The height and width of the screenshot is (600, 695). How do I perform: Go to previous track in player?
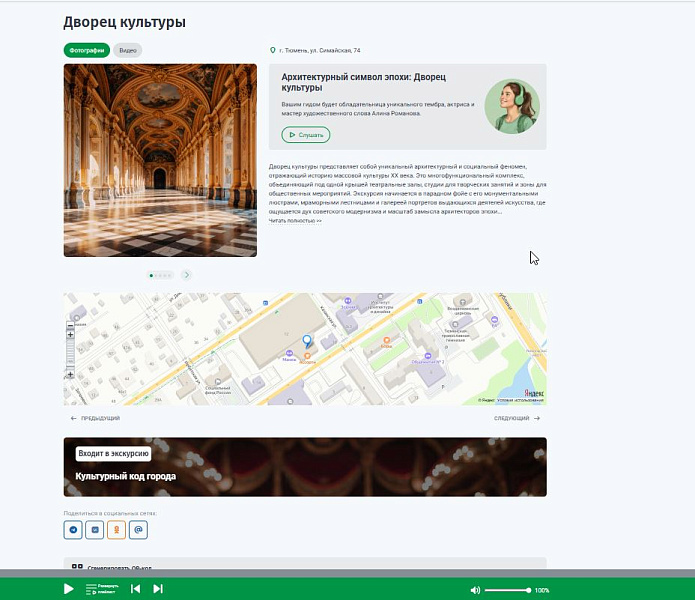click(x=136, y=588)
